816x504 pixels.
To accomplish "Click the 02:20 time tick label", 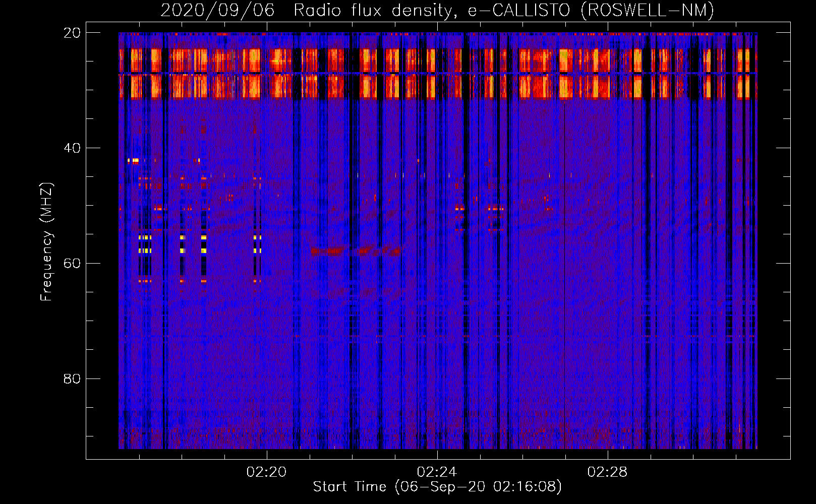I will [x=266, y=472].
